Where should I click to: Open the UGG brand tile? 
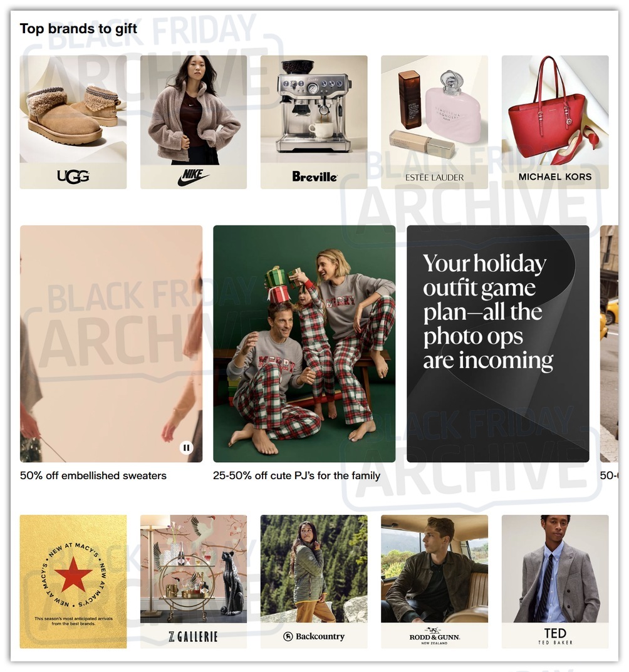tap(73, 122)
